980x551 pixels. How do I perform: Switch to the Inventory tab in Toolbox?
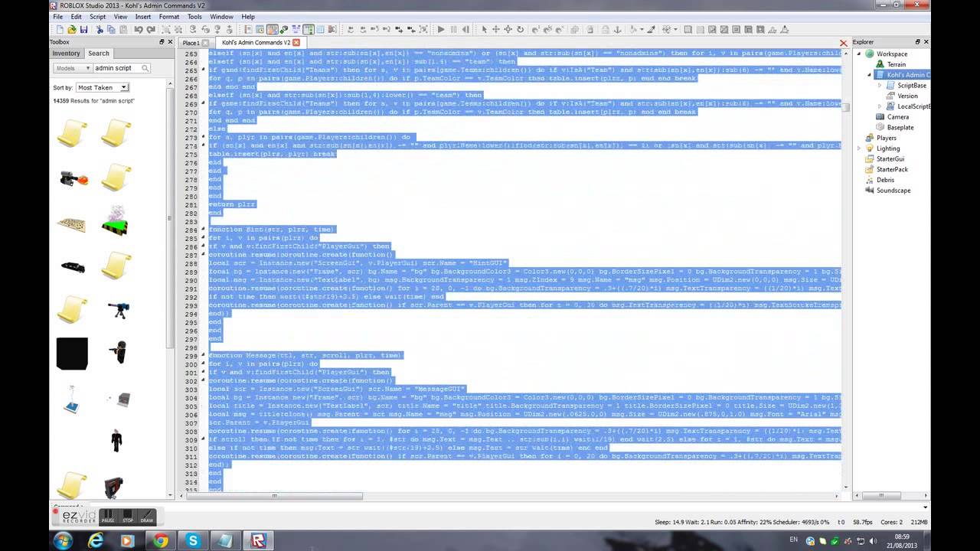(66, 54)
